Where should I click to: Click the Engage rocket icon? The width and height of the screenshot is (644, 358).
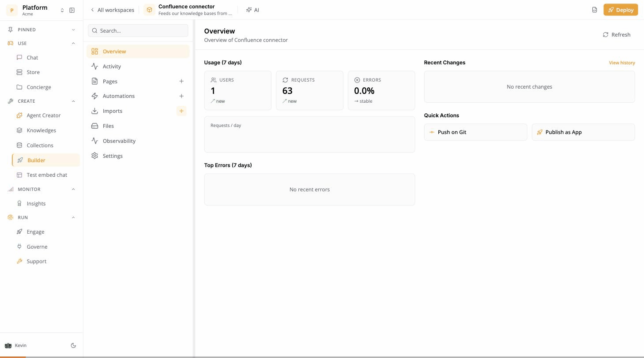(19, 231)
